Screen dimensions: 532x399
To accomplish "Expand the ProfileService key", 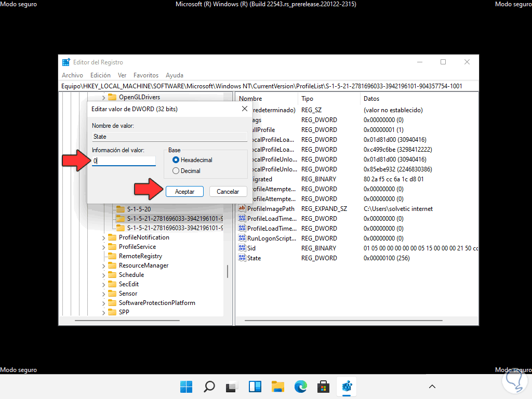I will [x=103, y=247].
